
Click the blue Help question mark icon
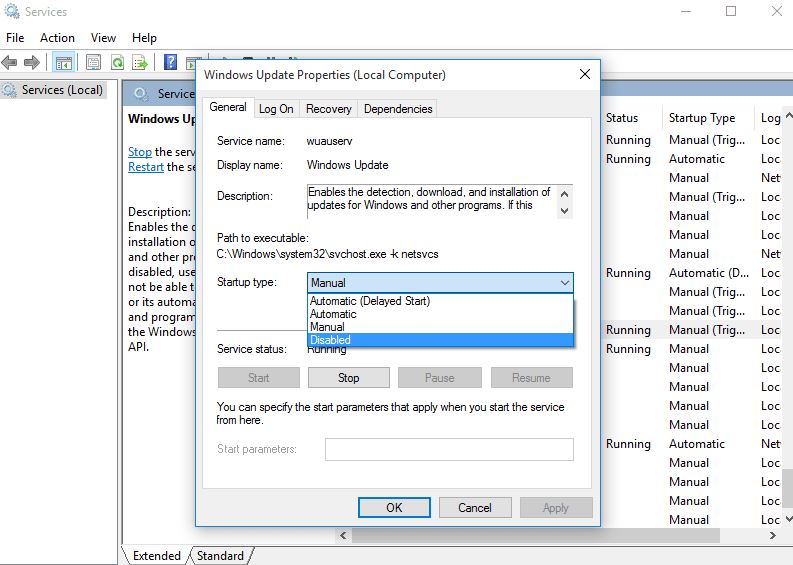tap(170, 62)
